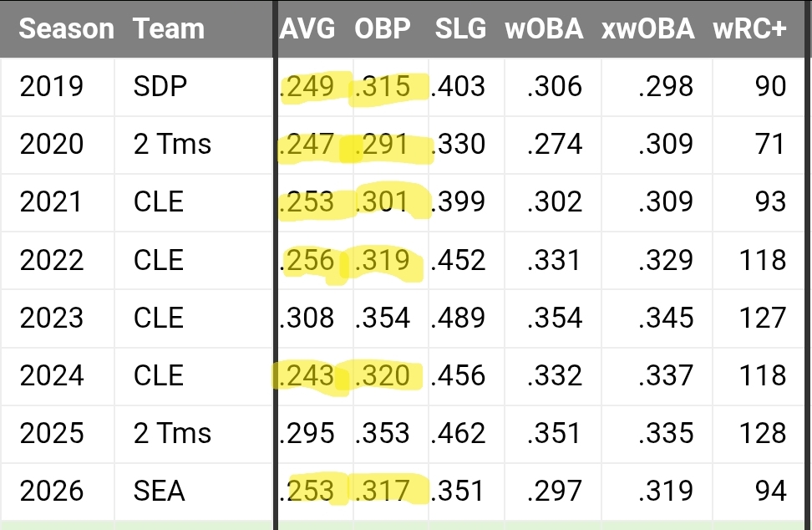The height and width of the screenshot is (530, 812).
Task: Sort by the Season column header
Action: pos(66,28)
